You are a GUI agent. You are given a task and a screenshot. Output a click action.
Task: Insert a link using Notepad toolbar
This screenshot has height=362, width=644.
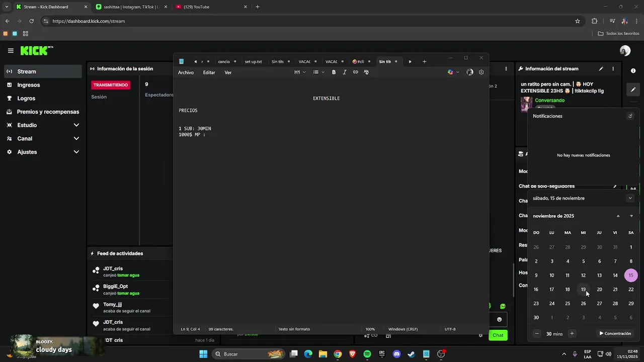click(x=355, y=72)
